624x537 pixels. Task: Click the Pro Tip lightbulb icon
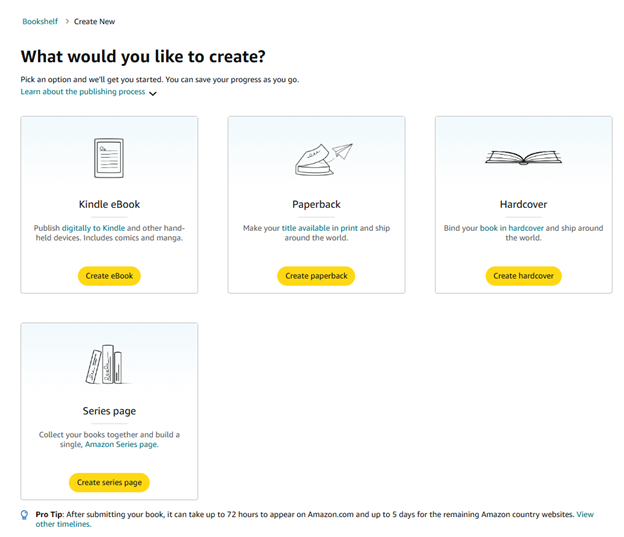tap(24, 515)
